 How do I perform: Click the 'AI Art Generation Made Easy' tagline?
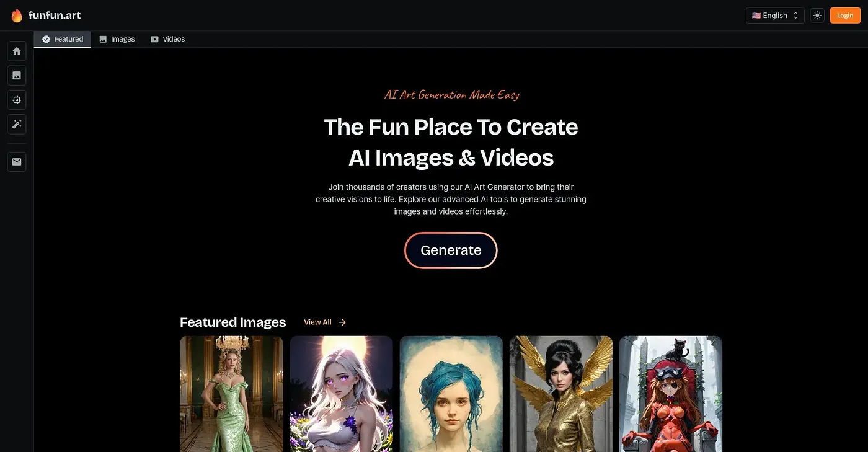point(451,95)
